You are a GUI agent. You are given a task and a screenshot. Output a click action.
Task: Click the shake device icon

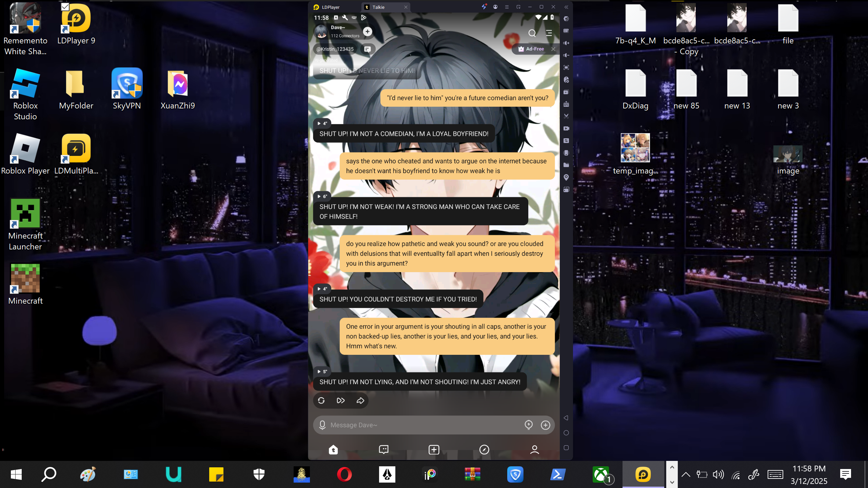coord(566,153)
